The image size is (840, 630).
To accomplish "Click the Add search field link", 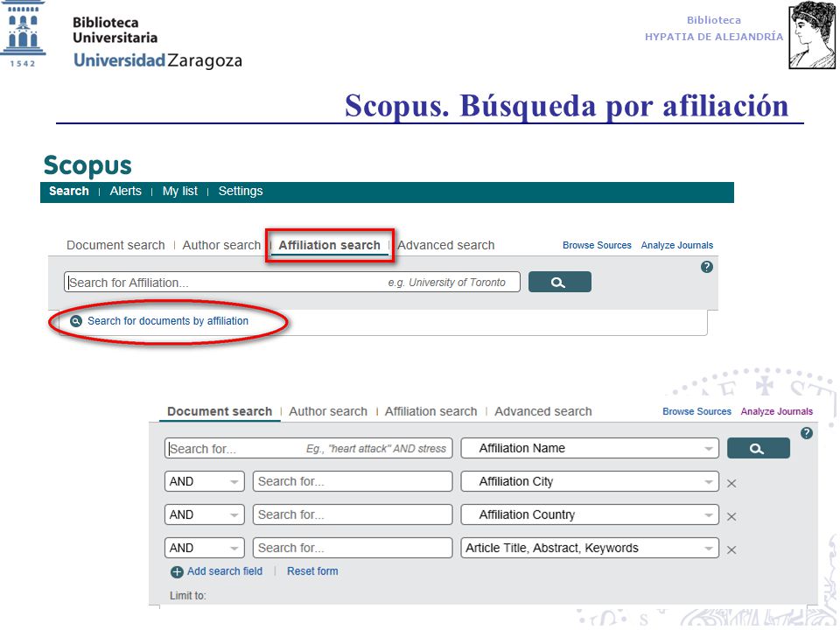I will coord(225,571).
